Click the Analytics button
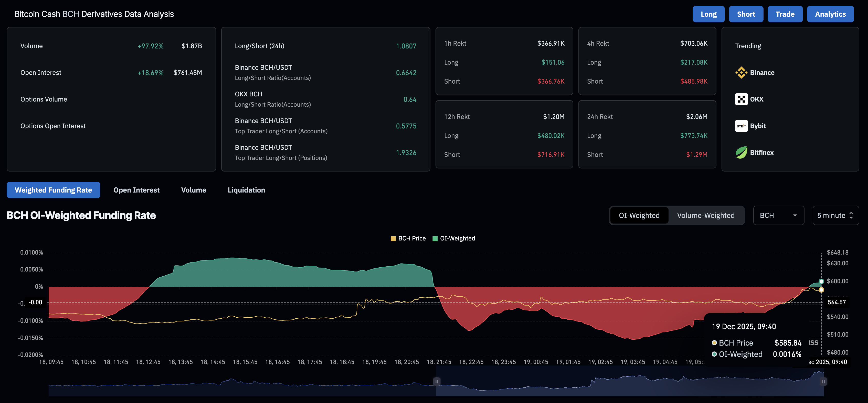Image resolution: width=868 pixels, height=403 pixels. (830, 14)
